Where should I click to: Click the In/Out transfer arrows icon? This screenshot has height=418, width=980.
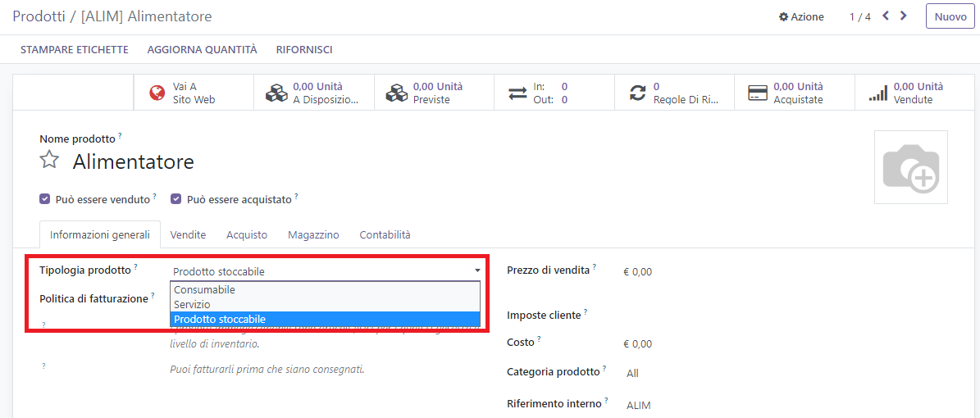click(x=517, y=93)
